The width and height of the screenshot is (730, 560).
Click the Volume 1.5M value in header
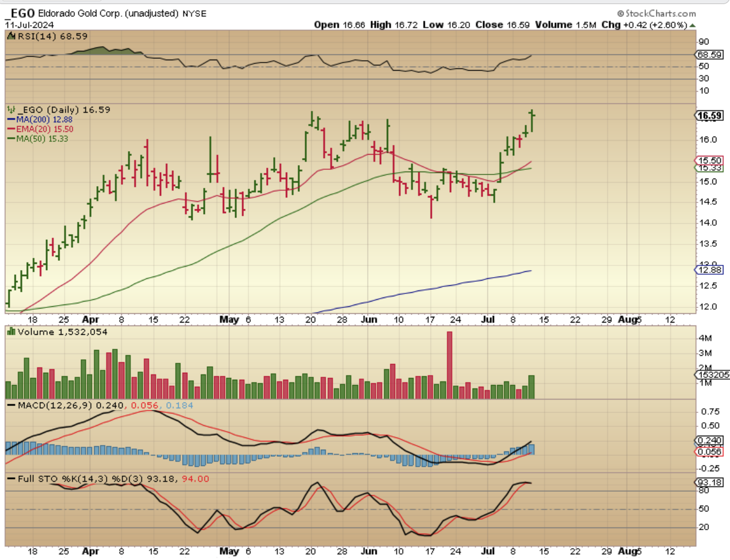[565, 24]
